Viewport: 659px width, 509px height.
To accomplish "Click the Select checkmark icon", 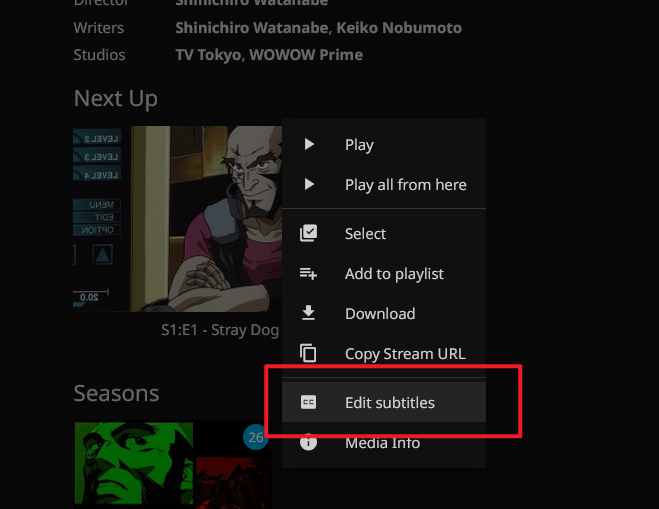I will point(309,233).
